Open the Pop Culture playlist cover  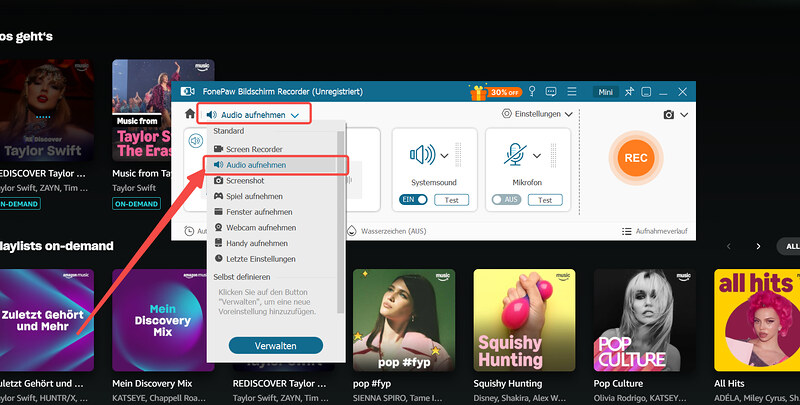(645, 320)
